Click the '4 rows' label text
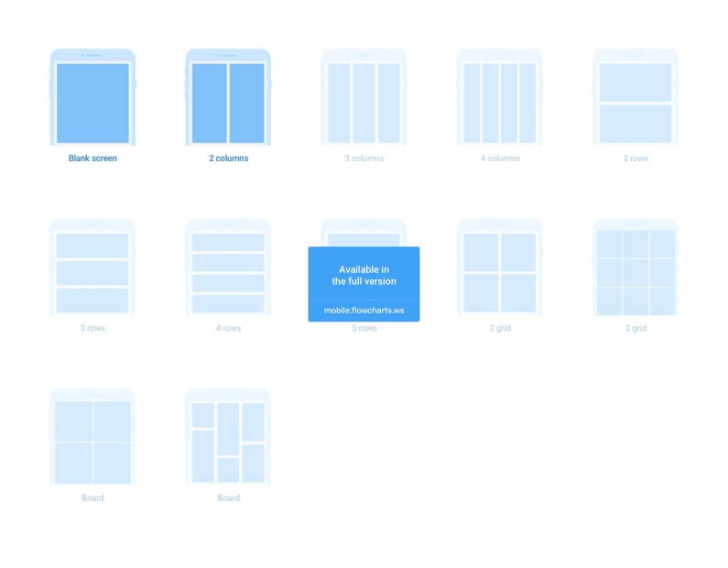728x568 pixels. [228, 328]
